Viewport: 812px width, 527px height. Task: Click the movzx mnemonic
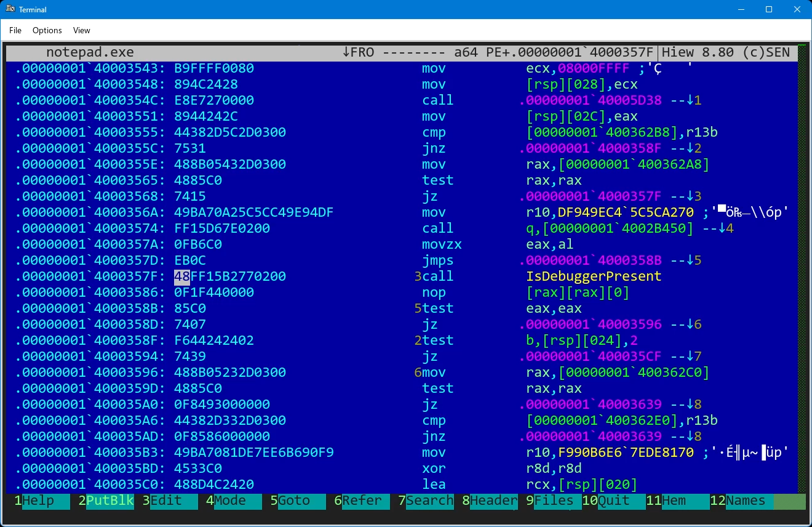point(442,244)
